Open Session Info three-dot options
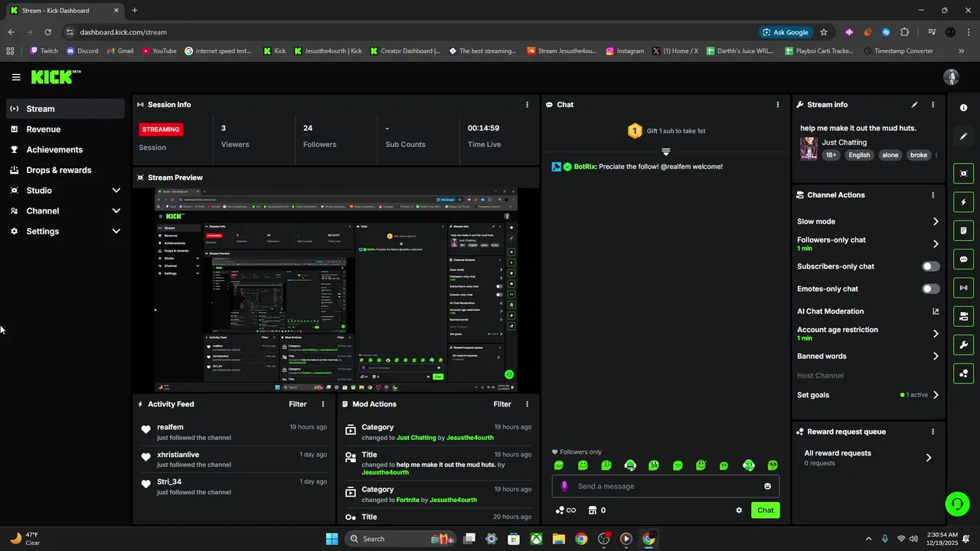980x551 pixels. (527, 105)
